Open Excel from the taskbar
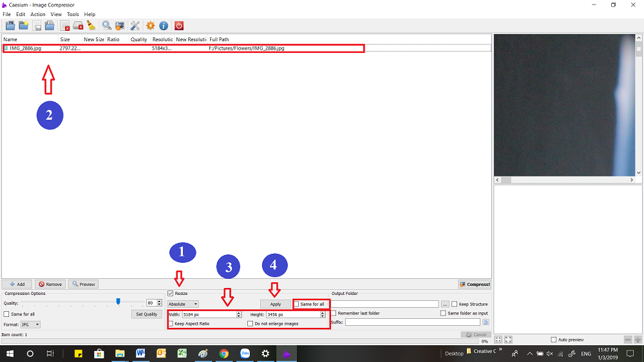Viewport: 644px width, 362px height. tap(182, 354)
